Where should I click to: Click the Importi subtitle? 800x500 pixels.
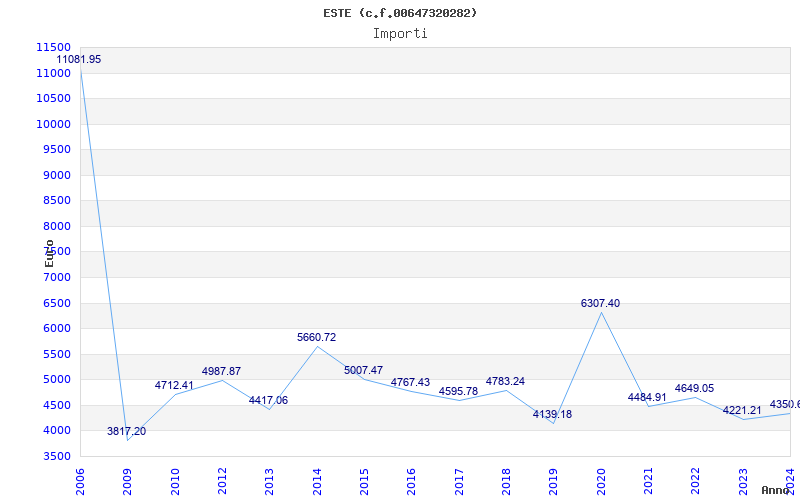point(400,34)
